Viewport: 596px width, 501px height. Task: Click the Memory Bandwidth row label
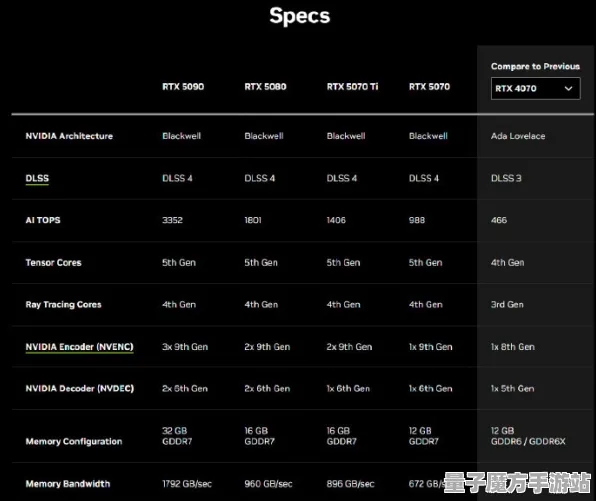[x=68, y=484]
